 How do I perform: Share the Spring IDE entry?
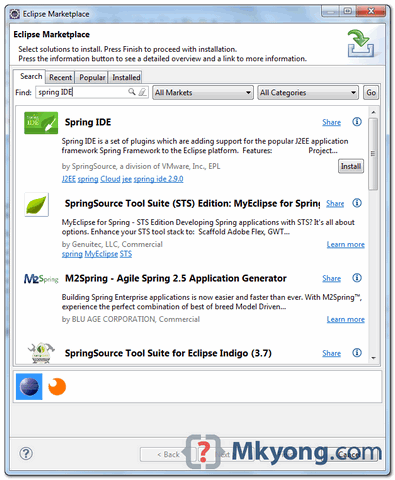(331, 122)
